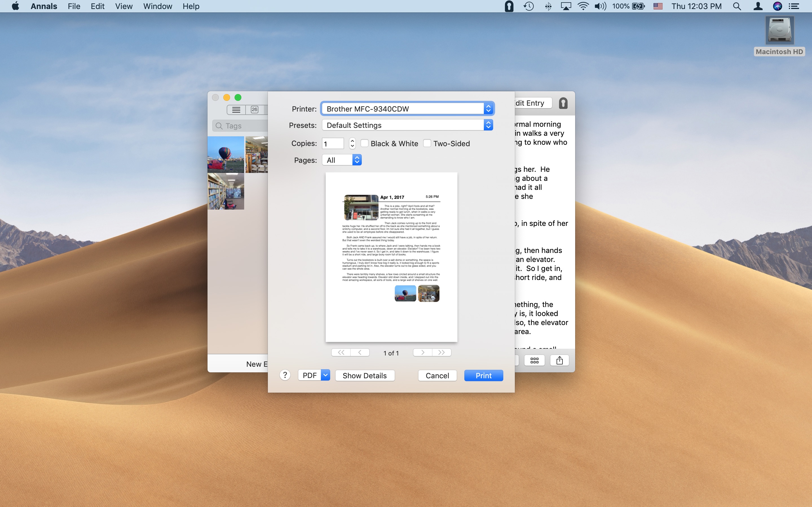Image resolution: width=812 pixels, height=507 pixels.
Task: Expand the Presets Default Settings dropdown
Action: pyautogui.click(x=407, y=125)
